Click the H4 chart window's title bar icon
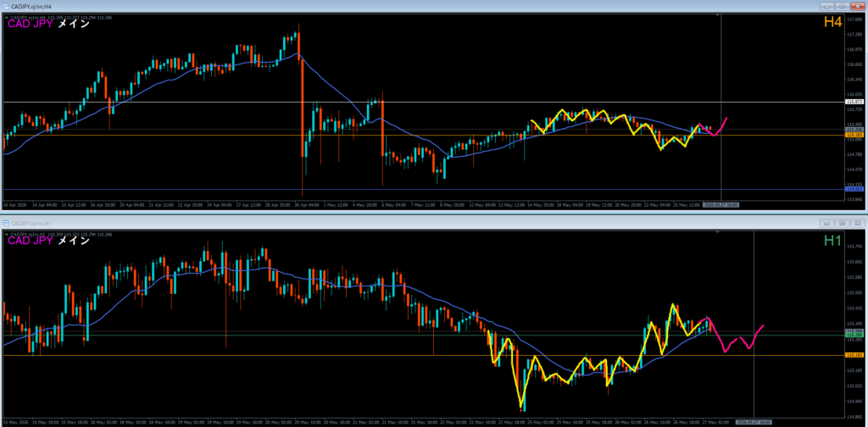Image resolution: width=868 pixels, height=427 pixels. pos(6,6)
